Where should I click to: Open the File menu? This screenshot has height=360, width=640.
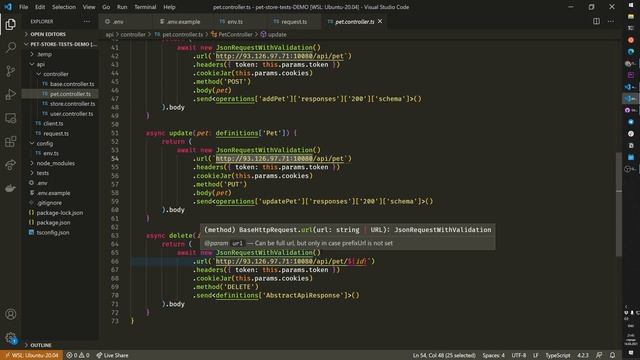(24, 7)
